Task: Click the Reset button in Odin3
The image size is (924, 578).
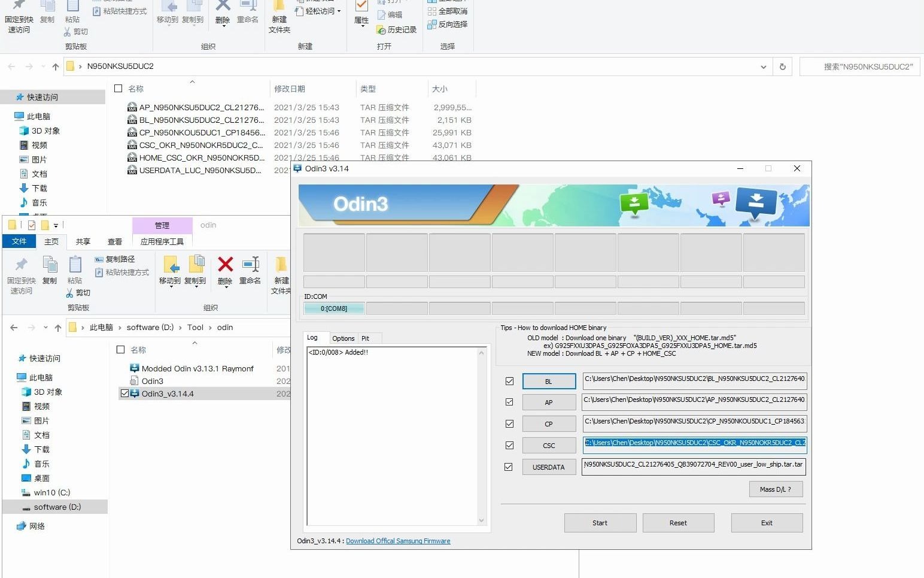Action: (x=678, y=523)
